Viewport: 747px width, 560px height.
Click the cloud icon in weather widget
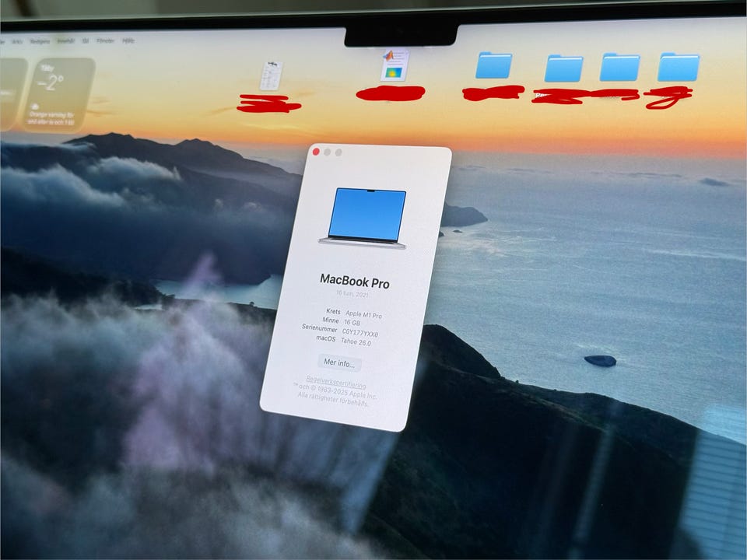(35, 107)
